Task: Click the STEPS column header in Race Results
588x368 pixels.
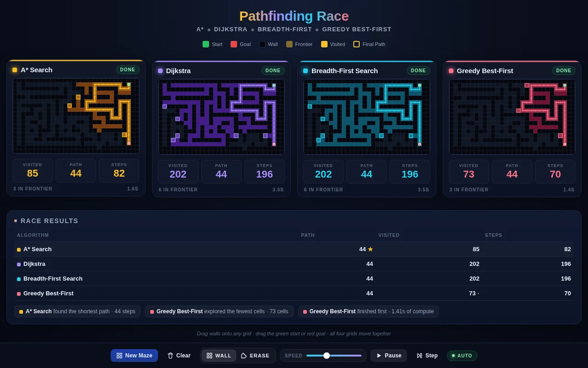Action: tap(494, 236)
